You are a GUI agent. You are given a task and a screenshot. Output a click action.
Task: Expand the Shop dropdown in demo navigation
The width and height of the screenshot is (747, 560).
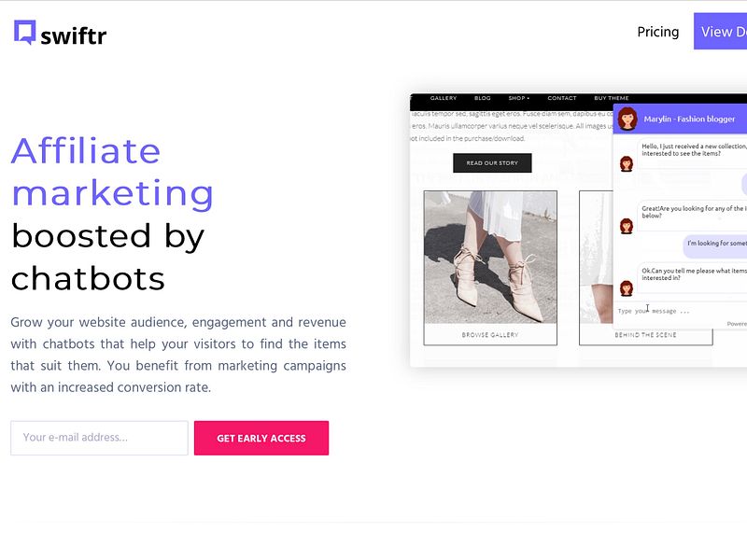pos(519,98)
